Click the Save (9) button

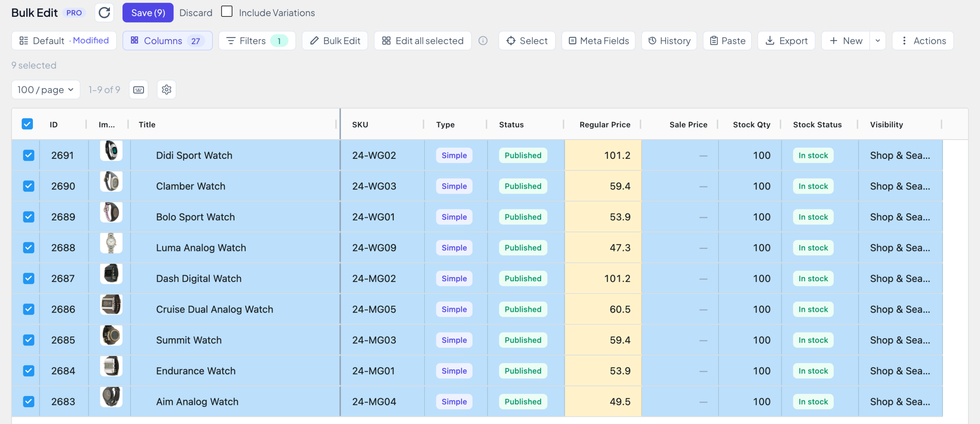[148, 13]
